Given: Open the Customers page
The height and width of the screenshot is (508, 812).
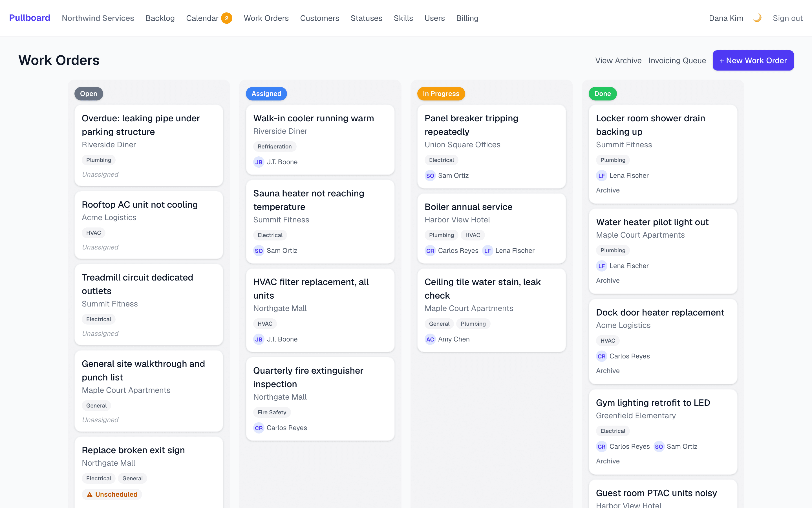Looking at the screenshot, I should pyautogui.click(x=319, y=18).
